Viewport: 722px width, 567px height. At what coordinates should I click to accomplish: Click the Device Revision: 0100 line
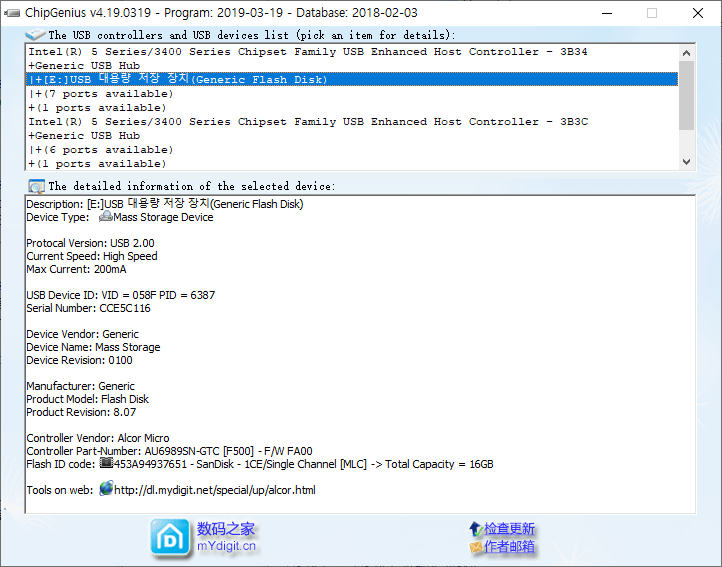pyautogui.click(x=79, y=360)
